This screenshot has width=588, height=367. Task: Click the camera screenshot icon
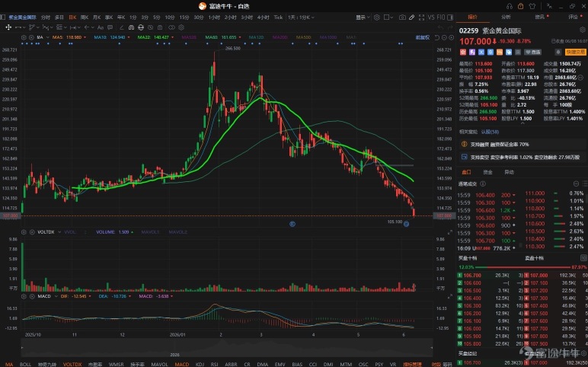click(402, 18)
